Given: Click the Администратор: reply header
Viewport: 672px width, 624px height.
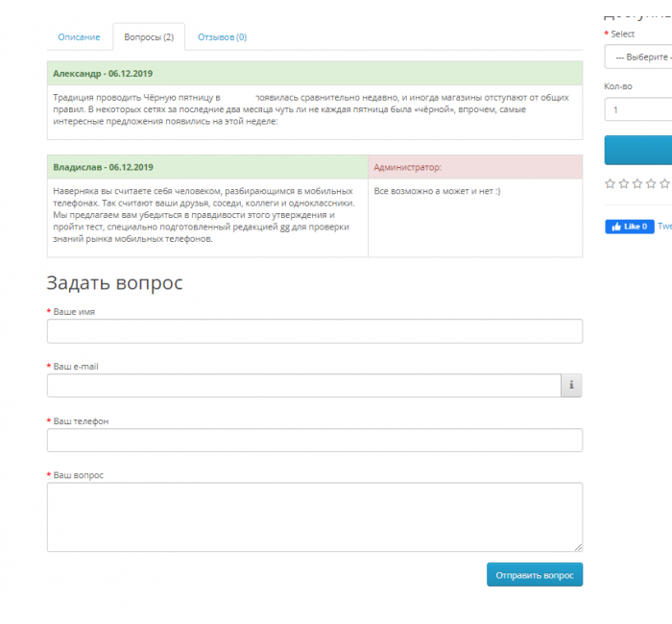Looking at the screenshot, I should pos(475,167).
